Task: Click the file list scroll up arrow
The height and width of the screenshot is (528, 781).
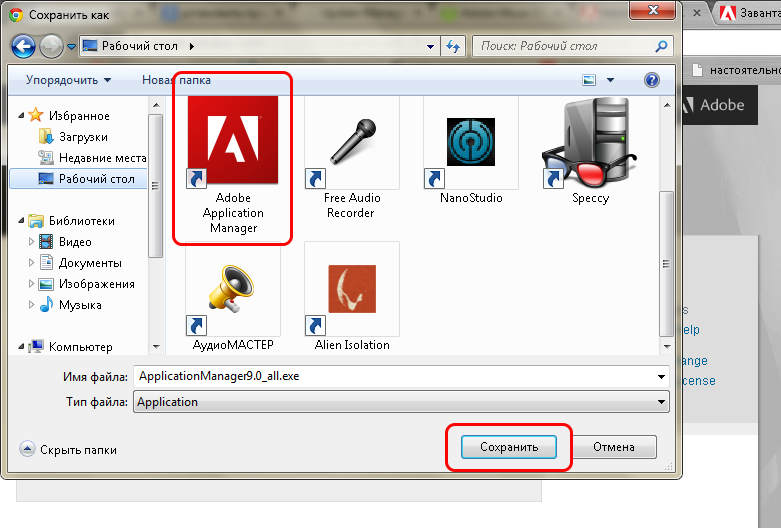Action: point(666,105)
